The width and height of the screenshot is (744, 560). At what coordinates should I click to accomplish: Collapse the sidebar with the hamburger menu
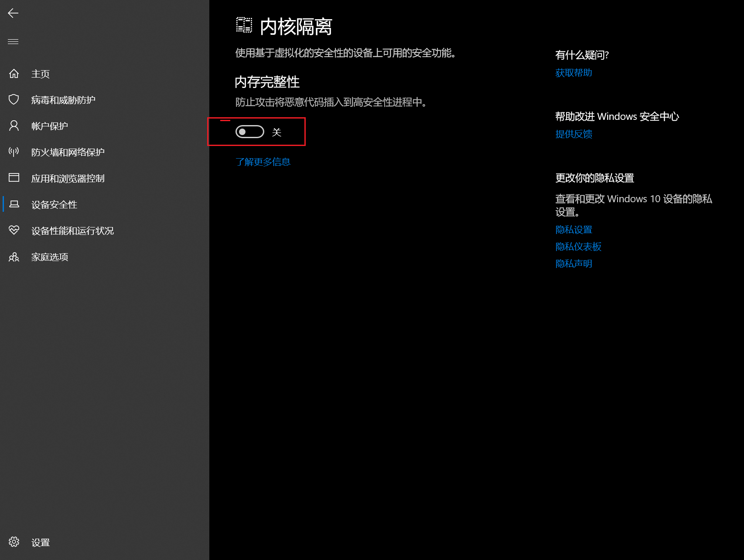(x=13, y=41)
